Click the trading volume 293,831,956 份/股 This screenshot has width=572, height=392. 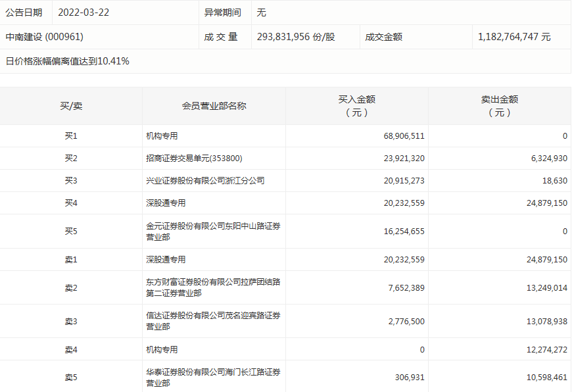(x=296, y=37)
